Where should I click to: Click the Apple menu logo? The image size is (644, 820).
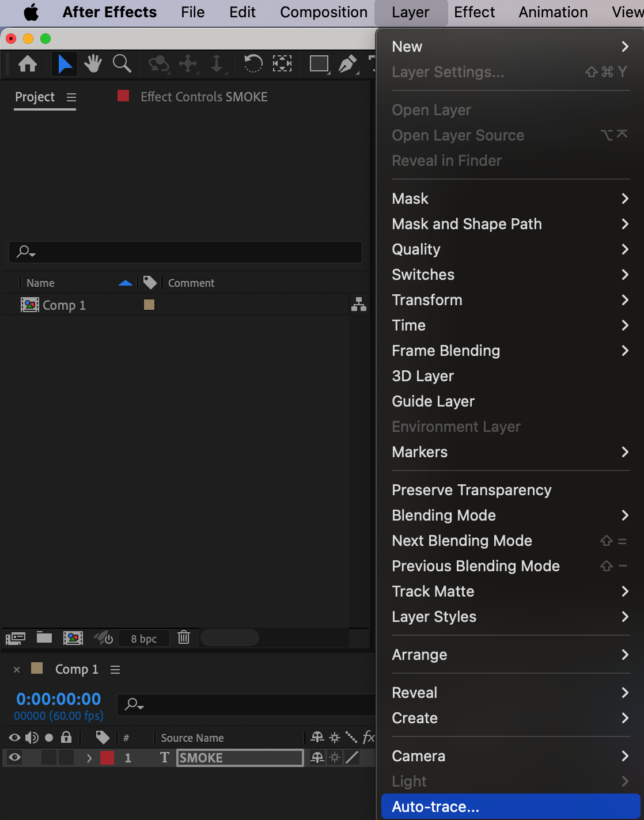[x=31, y=12]
